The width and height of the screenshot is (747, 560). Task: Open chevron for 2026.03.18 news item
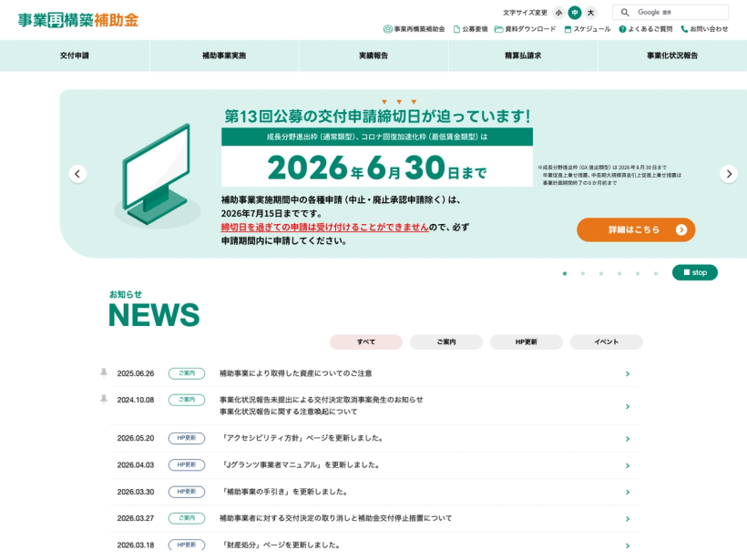click(x=628, y=545)
